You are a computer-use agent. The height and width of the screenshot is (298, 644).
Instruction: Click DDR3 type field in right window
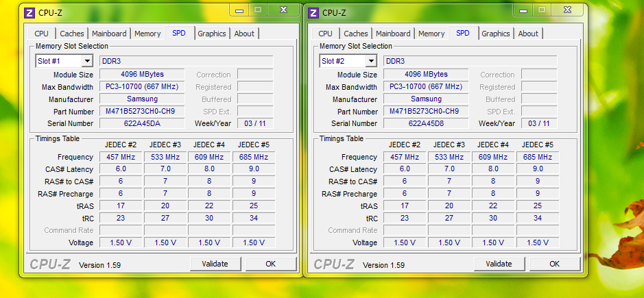pos(470,61)
